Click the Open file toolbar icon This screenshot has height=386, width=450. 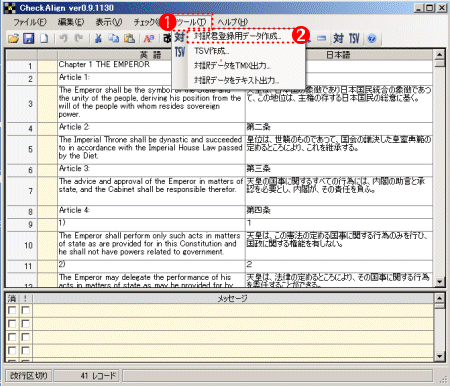13,39
